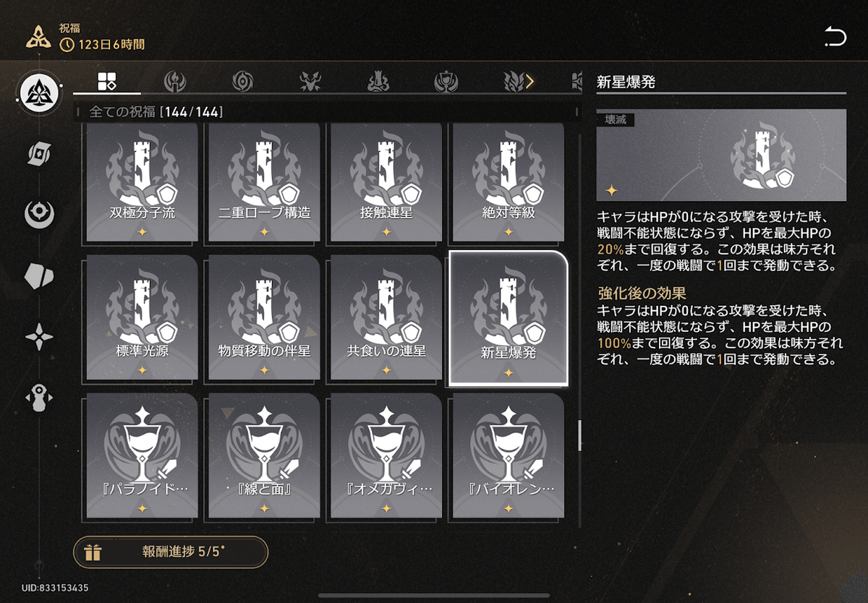Image resolution: width=868 pixels, height=603 pixels.
Task: Select the 標準光源 blessing card
Action: click(x=142, y=318)
